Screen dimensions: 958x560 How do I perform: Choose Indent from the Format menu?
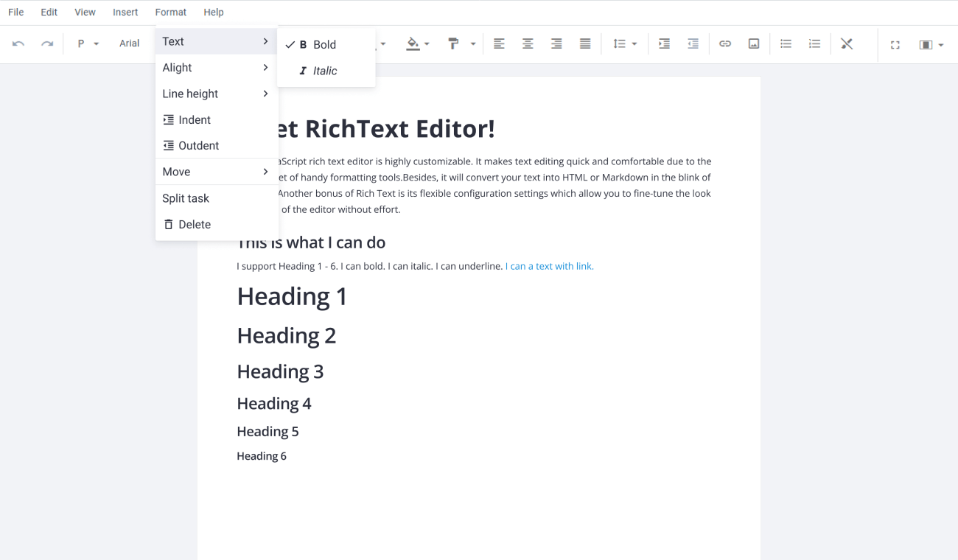(217, 119)
